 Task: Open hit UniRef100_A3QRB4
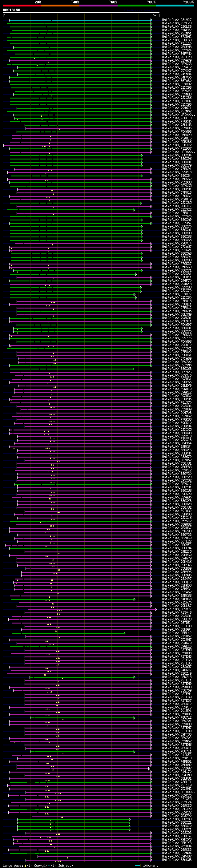click(x=177, y=426)
